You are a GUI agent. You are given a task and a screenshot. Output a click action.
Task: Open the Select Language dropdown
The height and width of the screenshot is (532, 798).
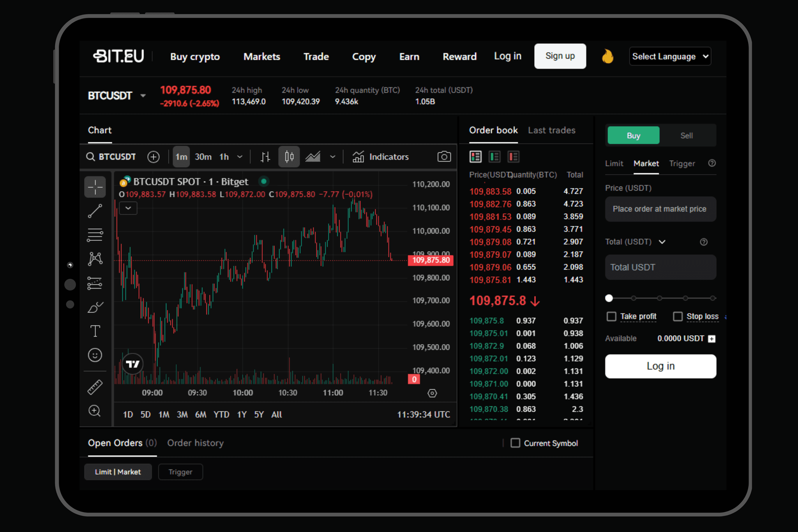click(670, 56)
